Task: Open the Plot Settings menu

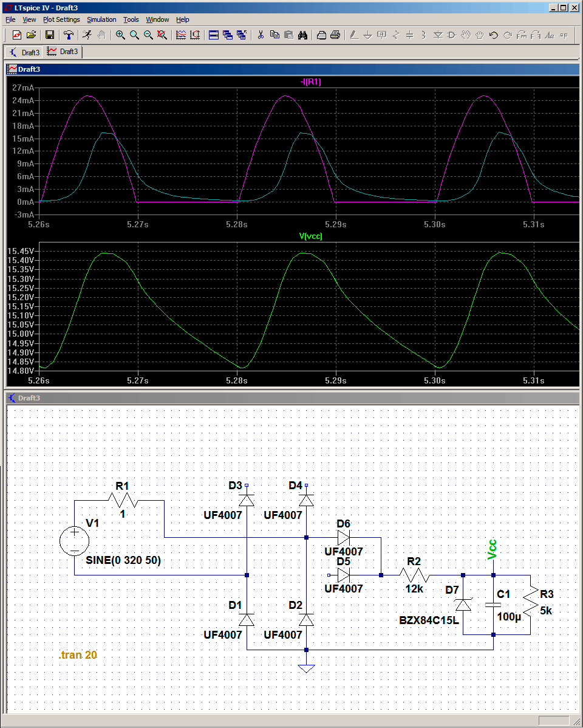Action: coord(61,19)
